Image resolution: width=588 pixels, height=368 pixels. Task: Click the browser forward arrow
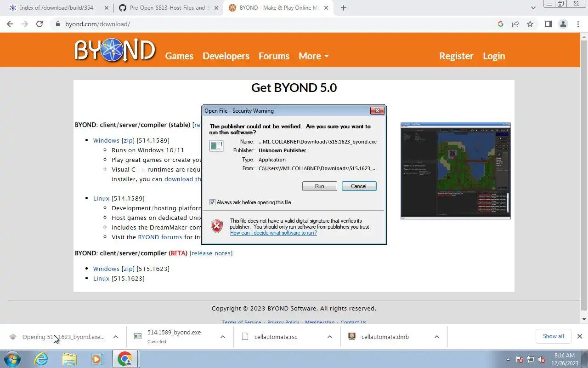(25, 24)
